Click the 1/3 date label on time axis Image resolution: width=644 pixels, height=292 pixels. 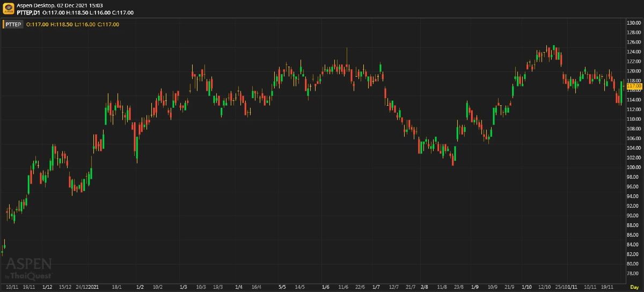183,287
